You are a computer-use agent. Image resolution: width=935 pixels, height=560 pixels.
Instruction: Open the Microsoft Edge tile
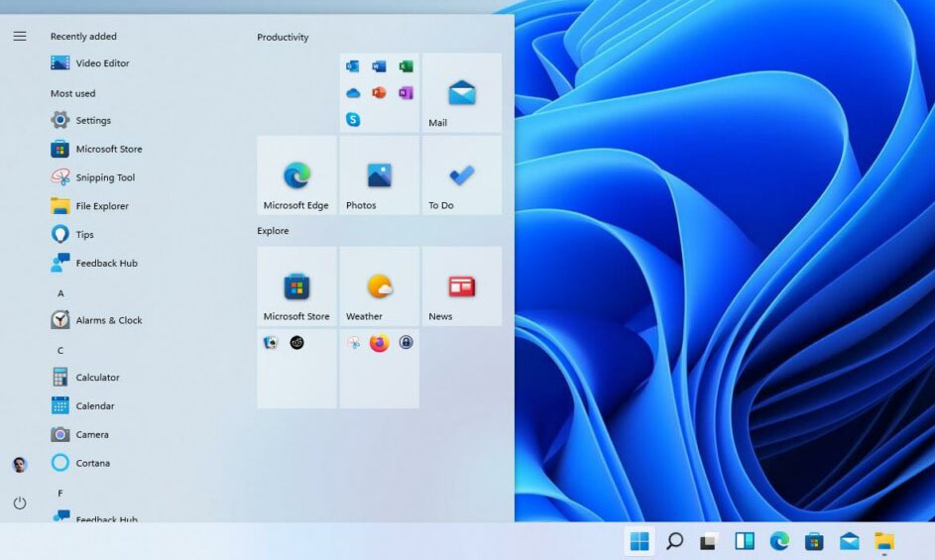click(296, 174)
